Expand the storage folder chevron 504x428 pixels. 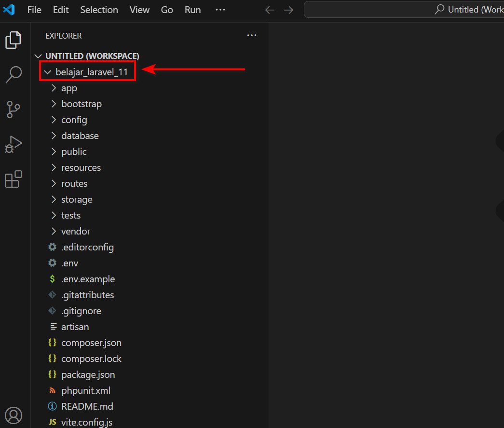click(x=54, y=199)
